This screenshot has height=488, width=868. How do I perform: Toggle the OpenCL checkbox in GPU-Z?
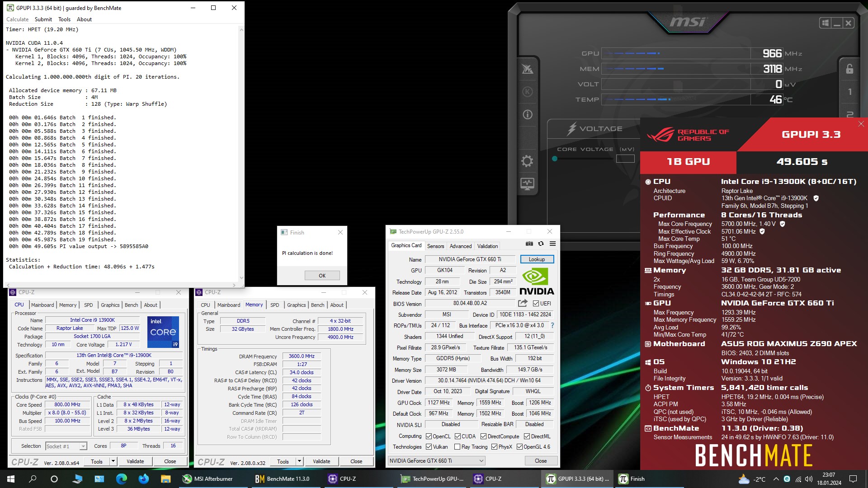coord(429,436)
